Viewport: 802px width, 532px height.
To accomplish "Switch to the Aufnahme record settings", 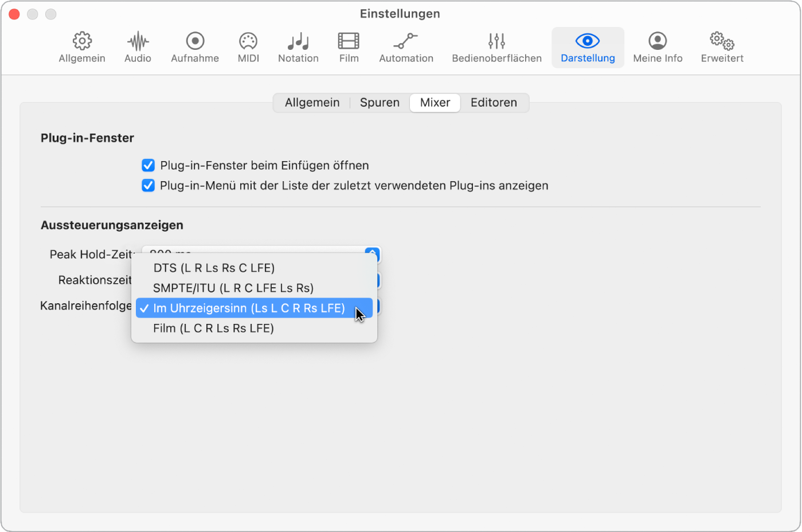I will (x=195, y=47).
